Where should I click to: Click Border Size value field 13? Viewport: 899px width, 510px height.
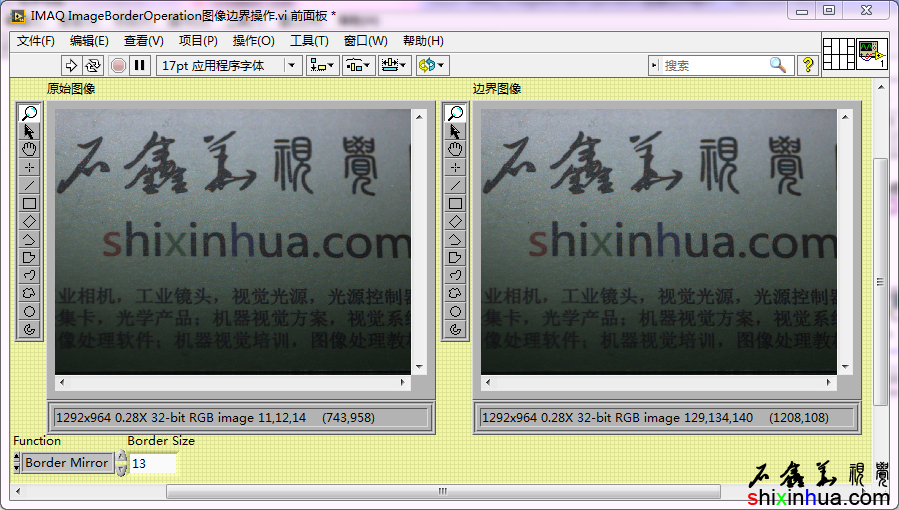click(x=153, y=463)
